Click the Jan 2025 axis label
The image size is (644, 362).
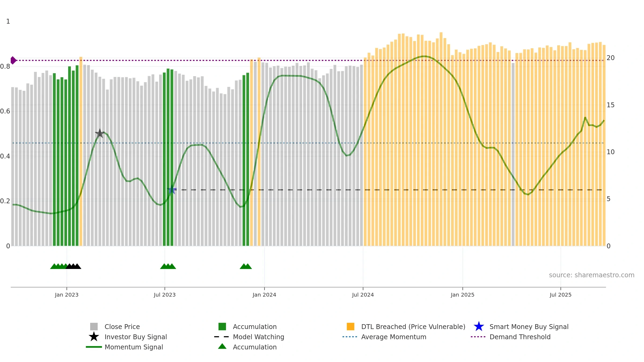point(462,295)
